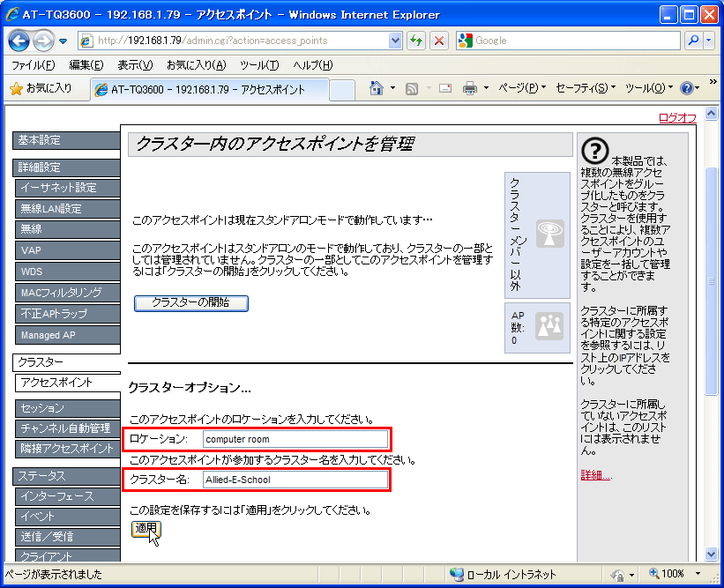The height and width of the screenshot is (588, 724).
Task: Click the browser Back arrow button
Action: tap(20, 41)
